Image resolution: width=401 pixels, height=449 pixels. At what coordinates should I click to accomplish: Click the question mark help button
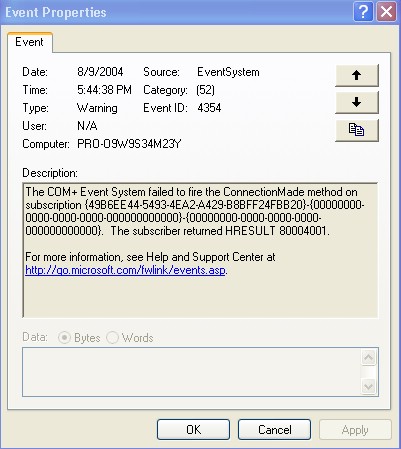363,12
